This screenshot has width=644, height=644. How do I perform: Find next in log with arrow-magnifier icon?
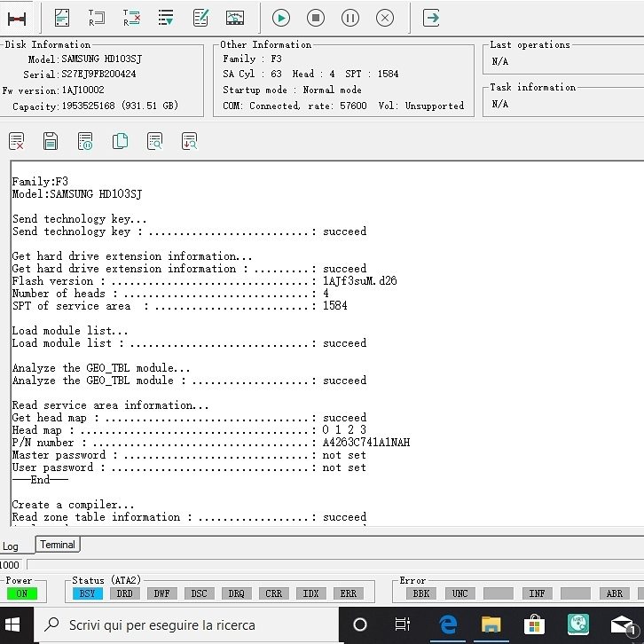(x=189, y=141)
